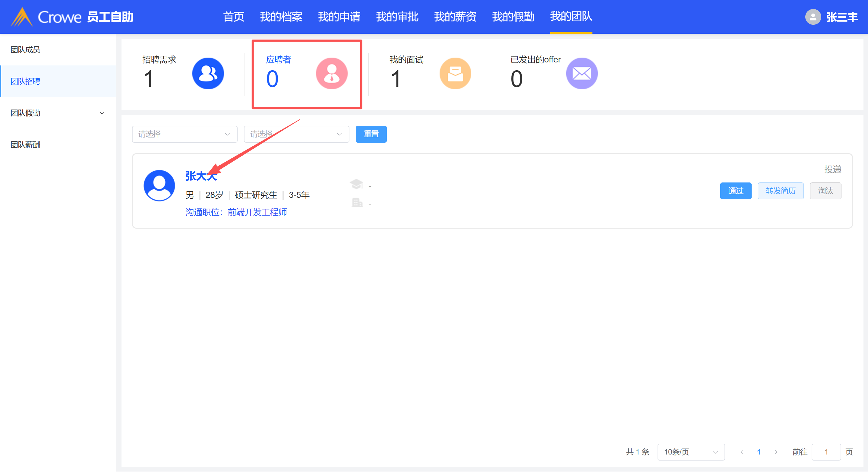Go to 我的审批 in top navigation
The width and height of the screenshot is (868, 472).
pyautogui.click(x=397, y=17)
